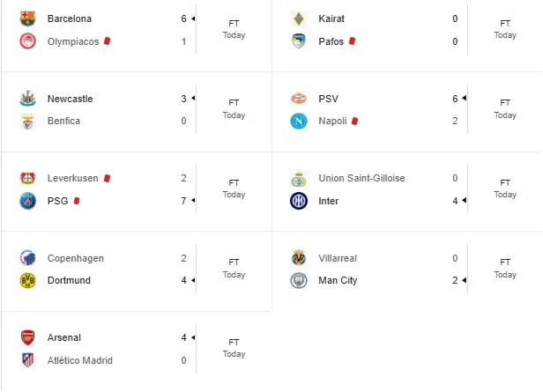Click the Villarreal yellow crest
The height and width of the screenshot is (392, 543).
299,258
